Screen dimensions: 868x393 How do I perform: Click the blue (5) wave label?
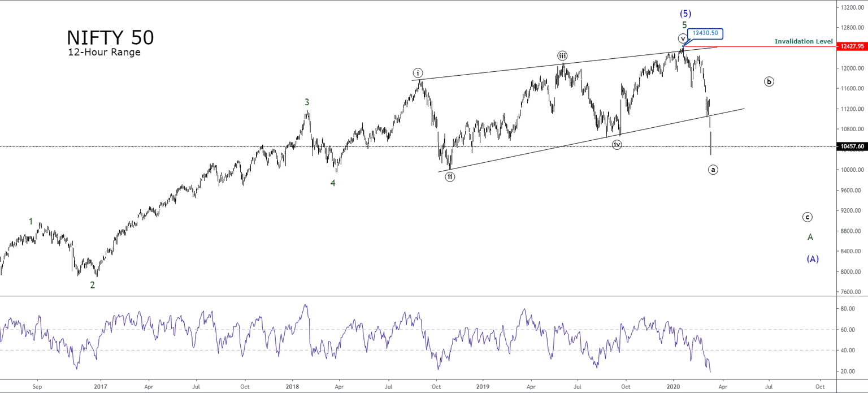coord(685,14)
